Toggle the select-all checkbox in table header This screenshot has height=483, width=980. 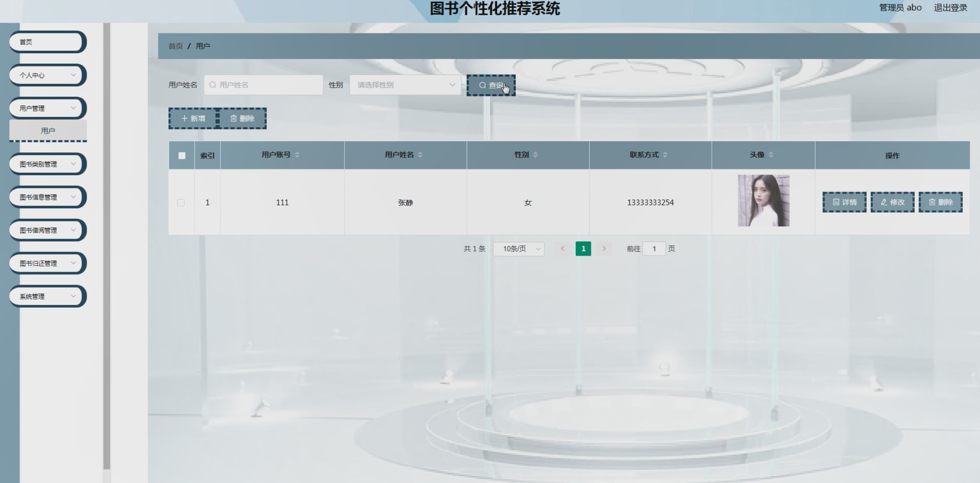click(182, 155)
